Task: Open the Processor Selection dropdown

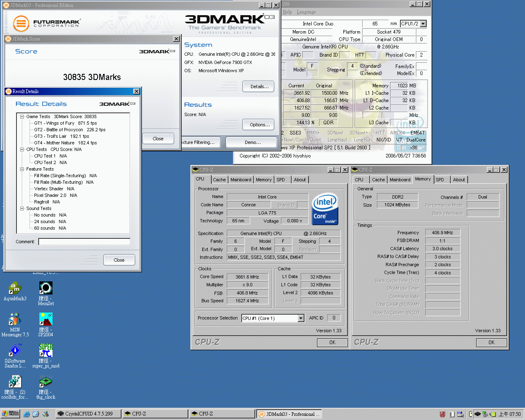Action: coord(301,318)
